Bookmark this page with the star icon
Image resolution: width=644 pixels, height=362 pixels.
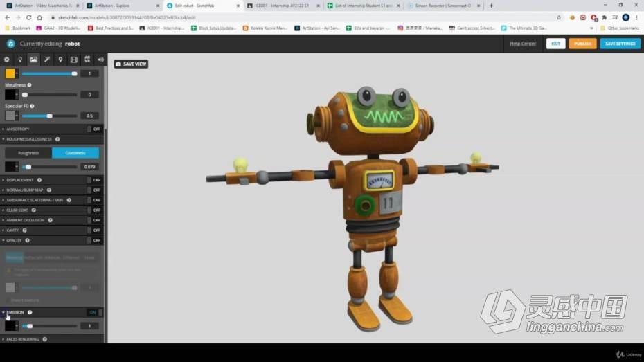[x=559, y=17]
